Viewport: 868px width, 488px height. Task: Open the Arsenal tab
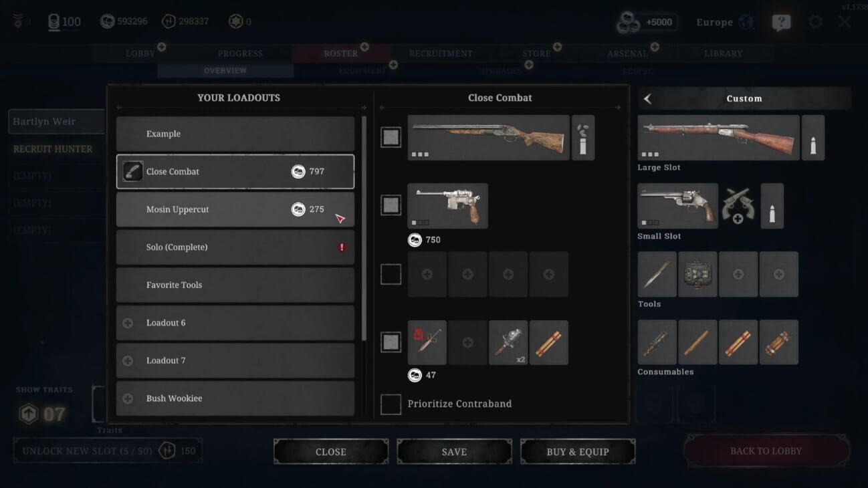point(627,53)
